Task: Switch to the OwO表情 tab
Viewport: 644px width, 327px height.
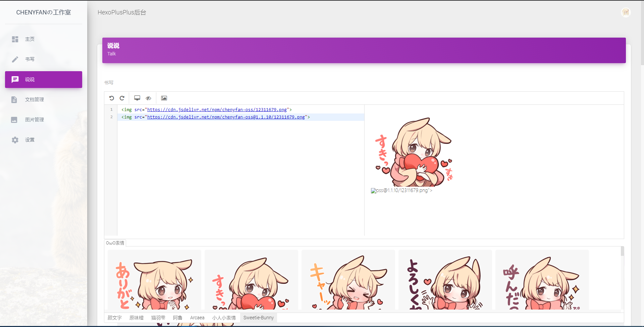Action: point(115,243)
